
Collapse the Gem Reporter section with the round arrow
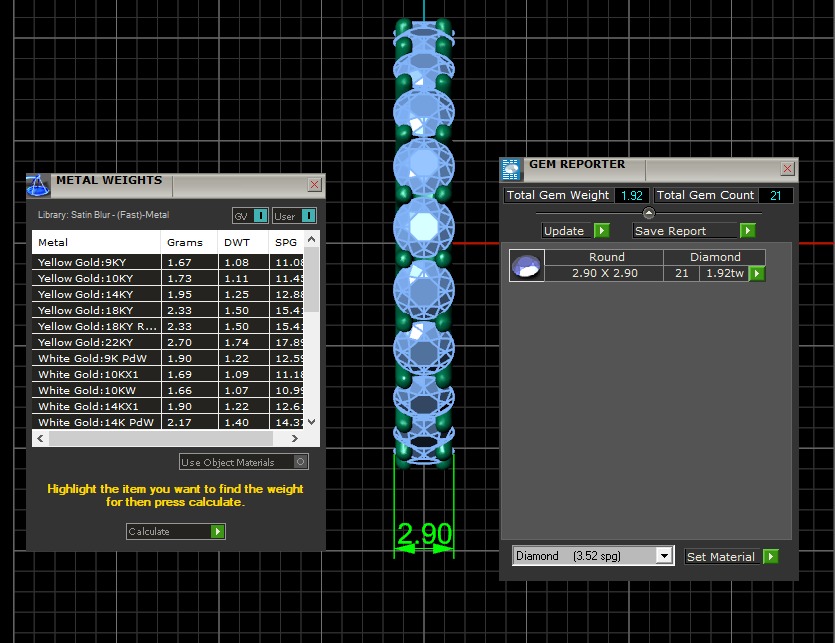click(x=649, y=213)
